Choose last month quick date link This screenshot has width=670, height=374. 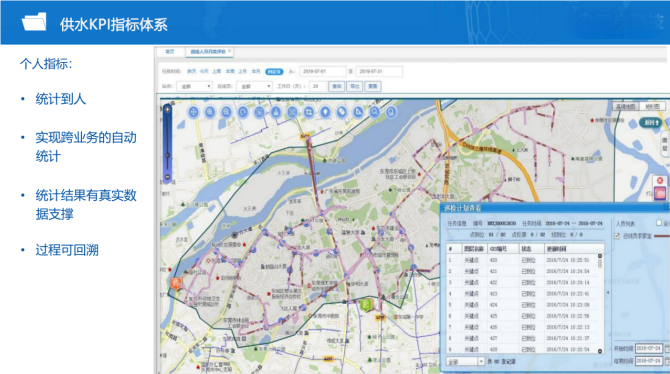coord(243,72)
